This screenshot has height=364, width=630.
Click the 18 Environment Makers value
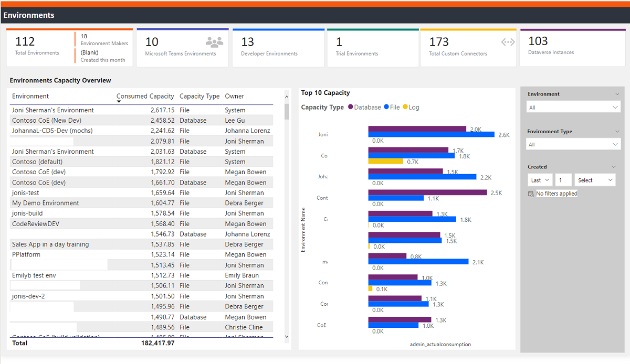(84, 36)
